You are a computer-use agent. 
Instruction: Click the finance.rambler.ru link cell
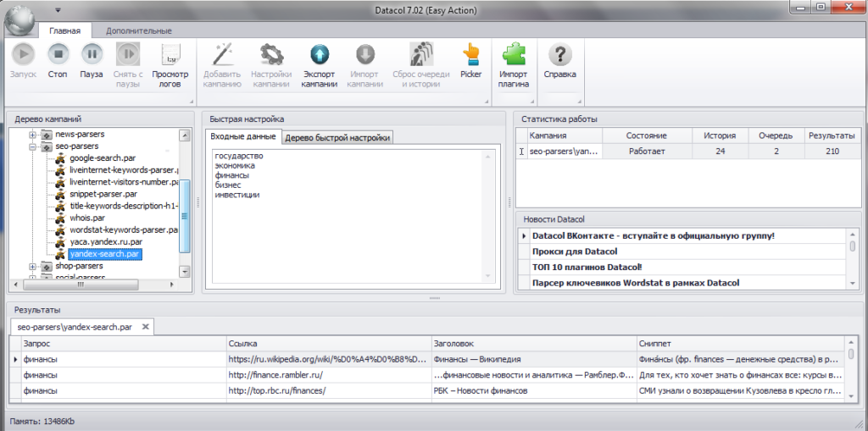[329, 374]
